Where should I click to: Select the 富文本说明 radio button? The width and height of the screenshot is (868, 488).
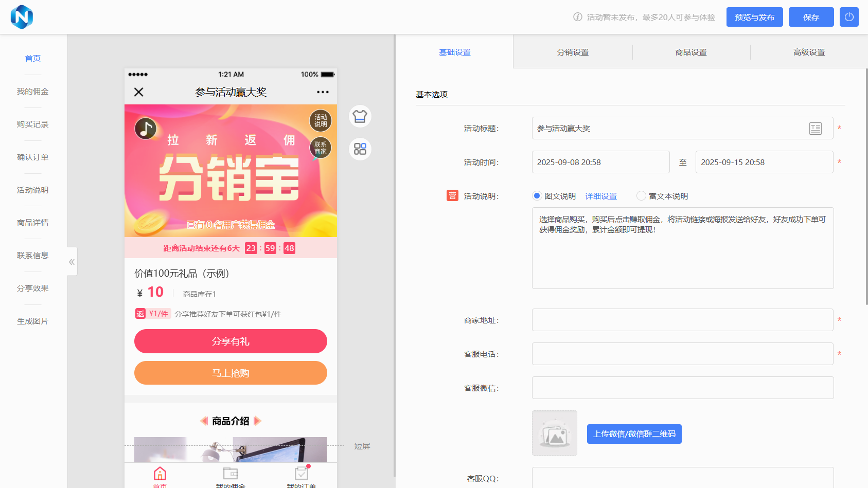(x=641, y=196)
